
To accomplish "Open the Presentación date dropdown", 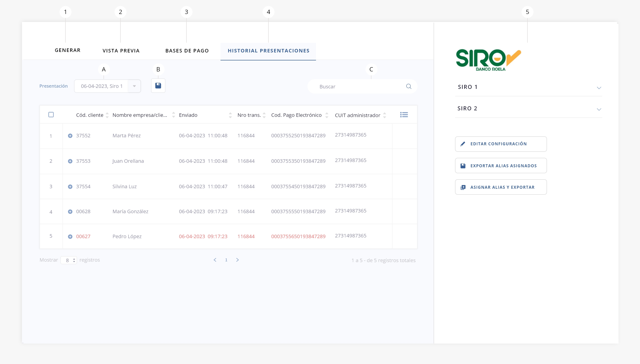I will 134,86.
